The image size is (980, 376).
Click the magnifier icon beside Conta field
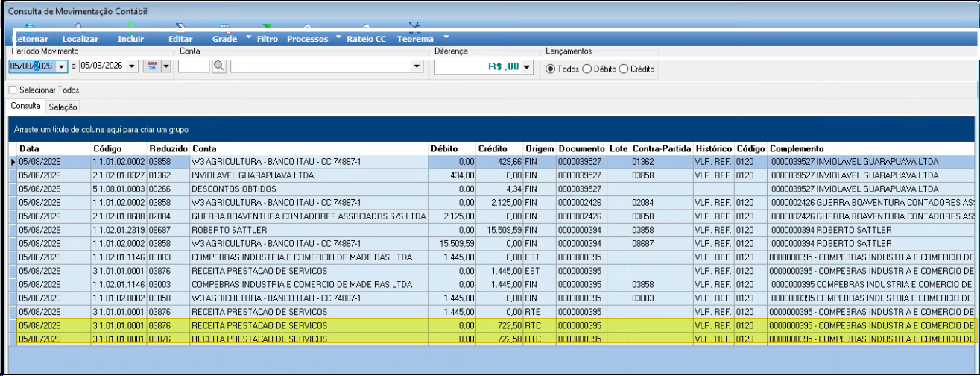(218, 66)
